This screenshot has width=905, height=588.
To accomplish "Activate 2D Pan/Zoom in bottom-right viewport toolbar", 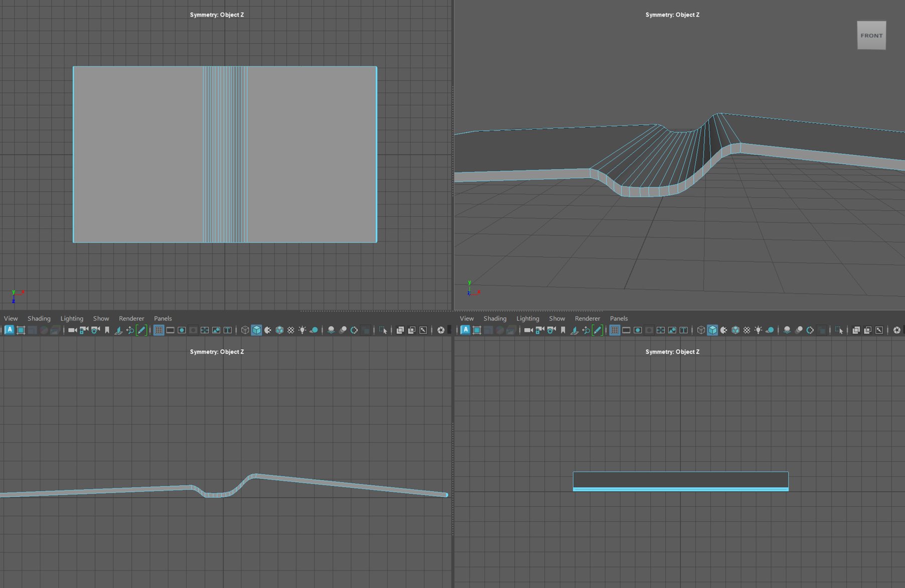I will [x=586, y=330].
